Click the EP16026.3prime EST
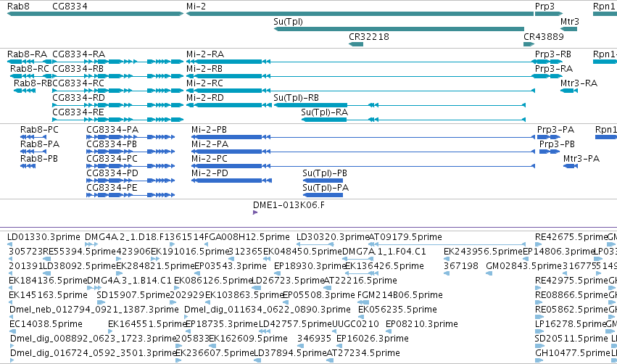The height and width of the screenshot is (364, 617). [x=339, y=346]
